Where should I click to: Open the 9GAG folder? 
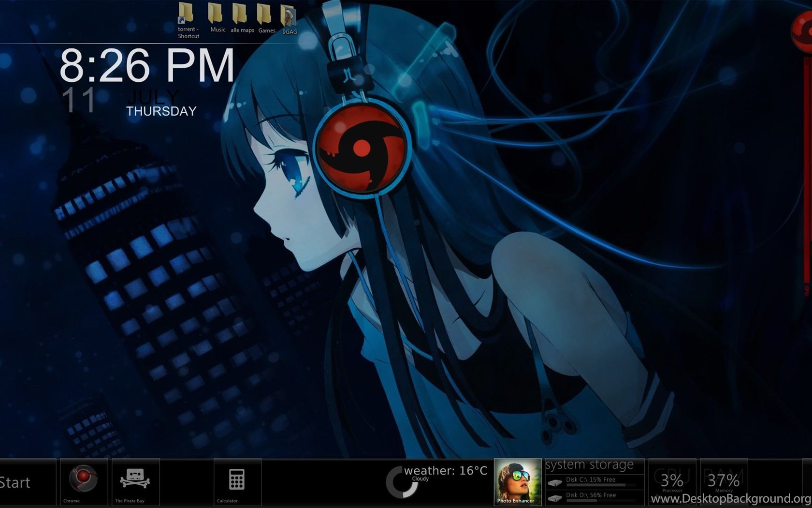pyautogui.click(x=289, y=16)
